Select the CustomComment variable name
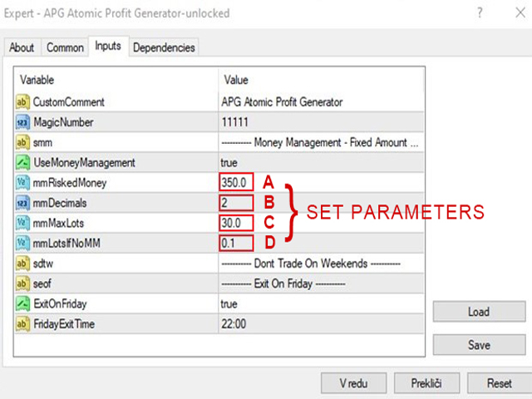The width and height of the screenshot is (532, 399). [69, 102]
